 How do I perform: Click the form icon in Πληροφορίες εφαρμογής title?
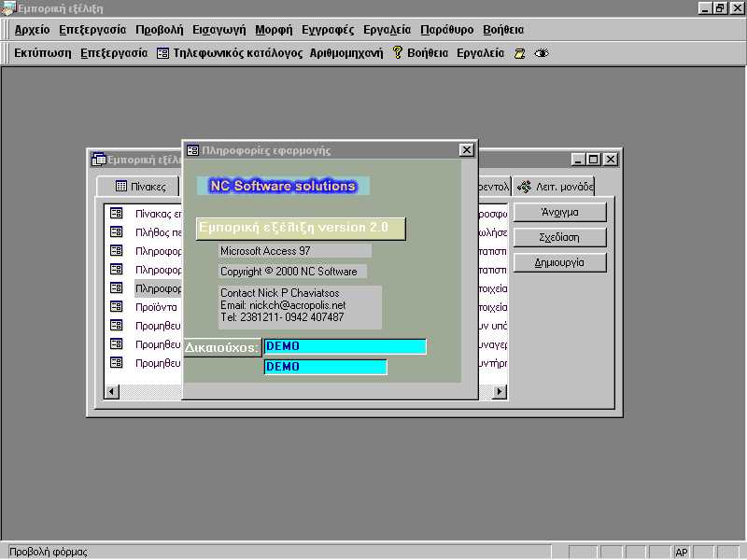click(192, 150)
